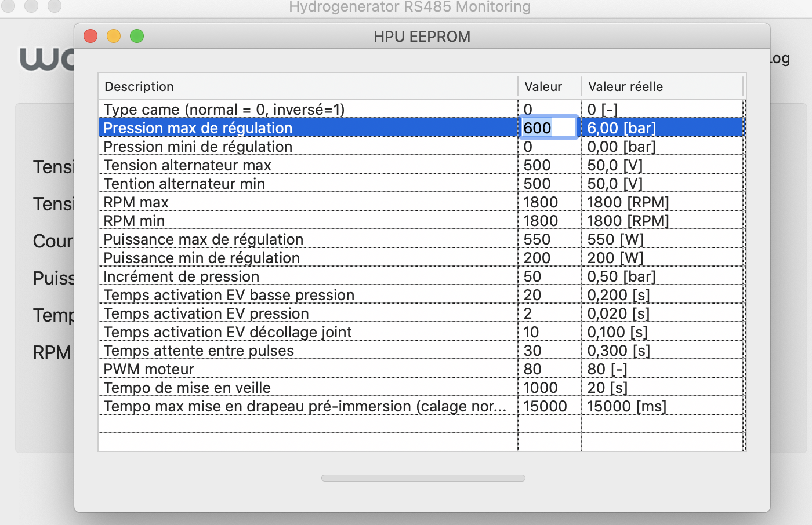Click the HPU EEPROM window title bar
This screenshot has width=812, height=525.
point(422,36)
